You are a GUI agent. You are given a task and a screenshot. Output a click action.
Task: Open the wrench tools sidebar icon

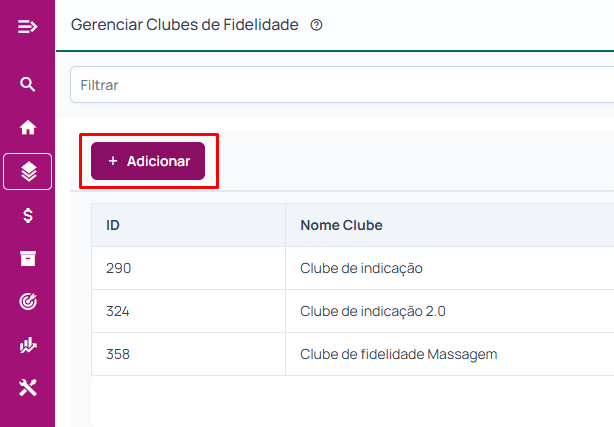point(28,387)
